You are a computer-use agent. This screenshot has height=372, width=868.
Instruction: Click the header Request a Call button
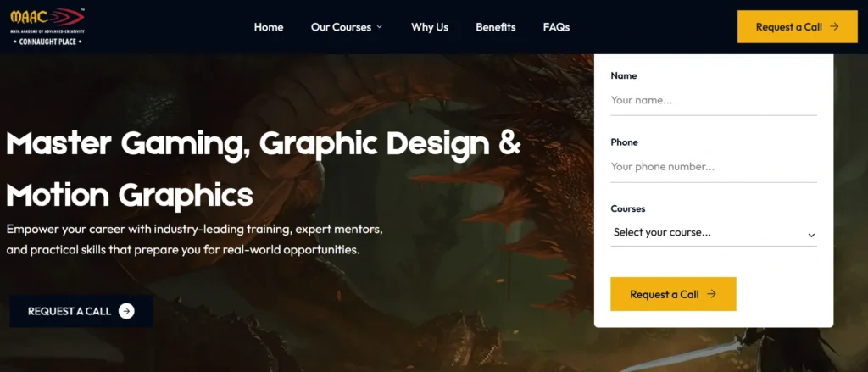point(797,26)
